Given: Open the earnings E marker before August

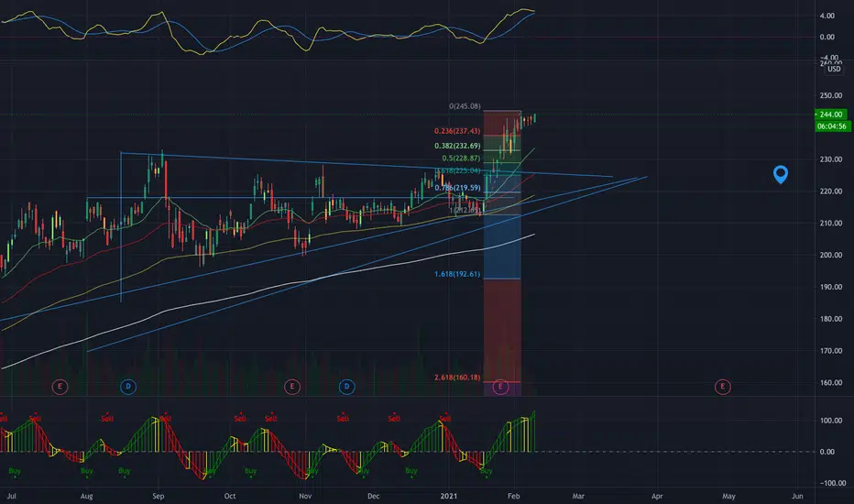Looking at the screenshot, I should [60, 387].
